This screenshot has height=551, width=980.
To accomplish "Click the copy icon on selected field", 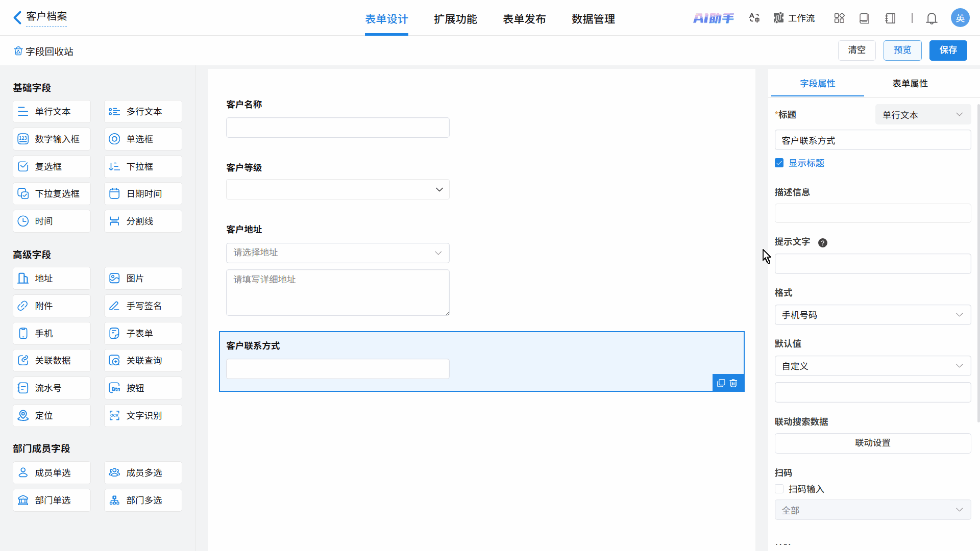I will pos(721,383).
